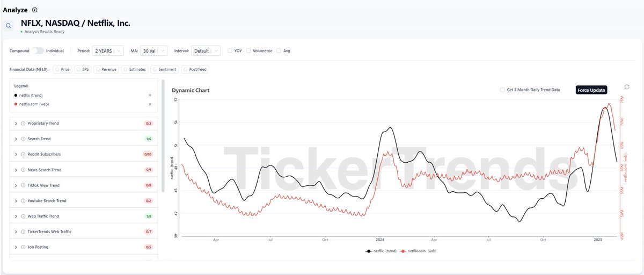Viewport: 644px width, 275px height.
Task: Click the Force Update button
Action: (x=591, y=90)
